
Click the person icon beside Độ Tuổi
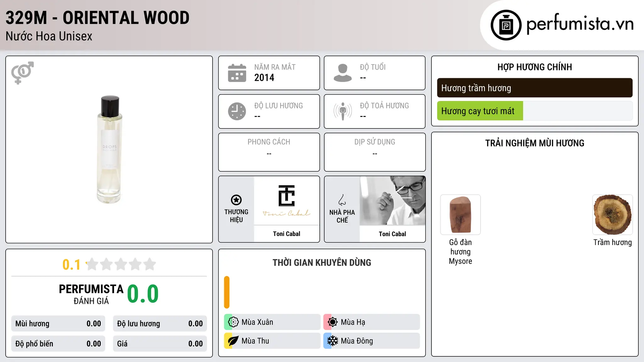click(x=342, y=73)
